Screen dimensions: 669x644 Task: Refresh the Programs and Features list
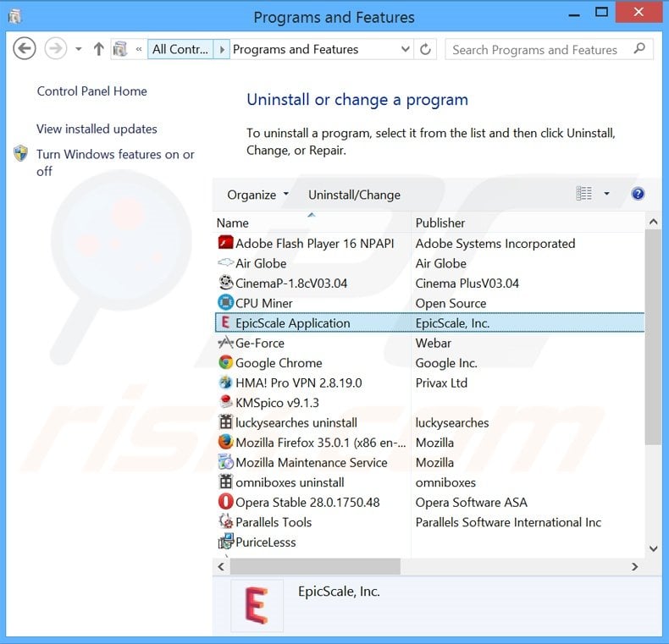coord(425,49)
